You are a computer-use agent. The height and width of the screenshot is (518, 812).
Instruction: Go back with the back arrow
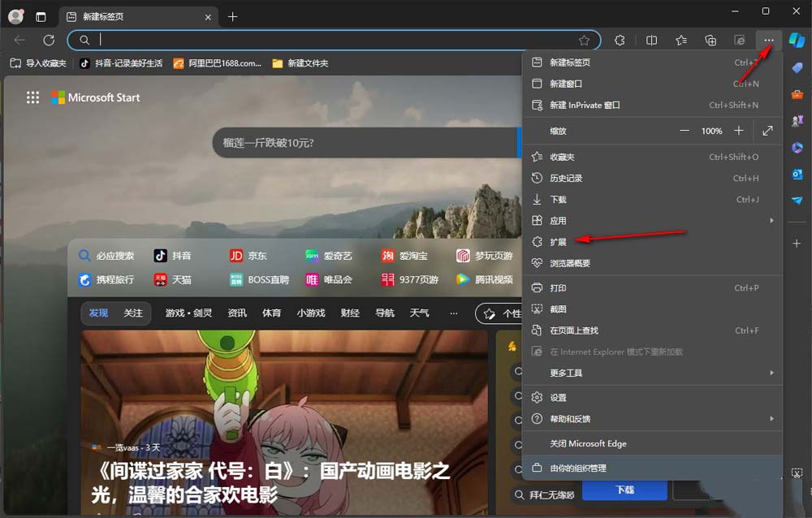[x=19, y=40]
